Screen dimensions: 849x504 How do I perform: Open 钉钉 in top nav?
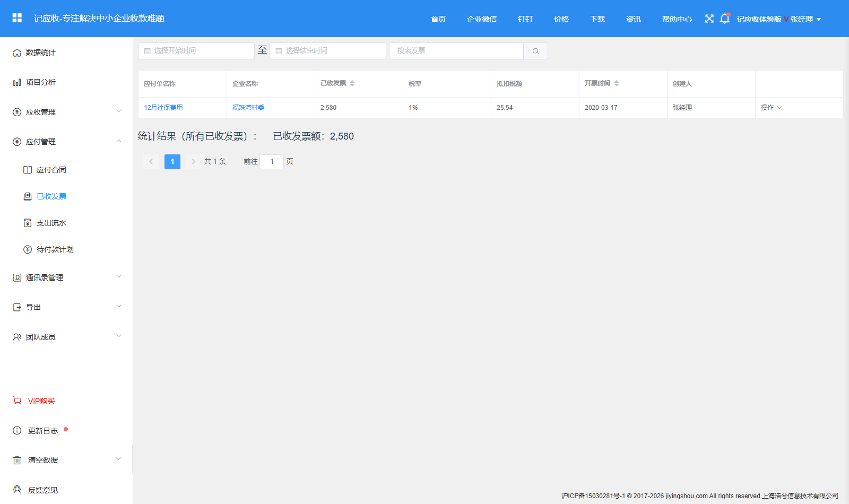point(525,19)
